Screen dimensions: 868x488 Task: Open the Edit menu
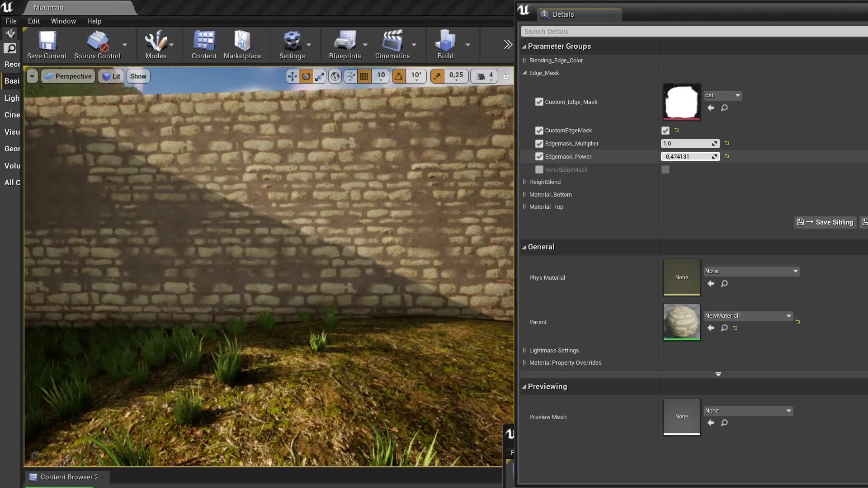(33, 21)
